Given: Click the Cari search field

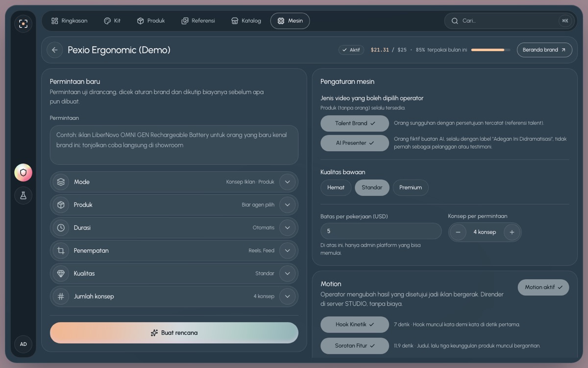Looking at the screenshot, I should [x=509, y=21].
